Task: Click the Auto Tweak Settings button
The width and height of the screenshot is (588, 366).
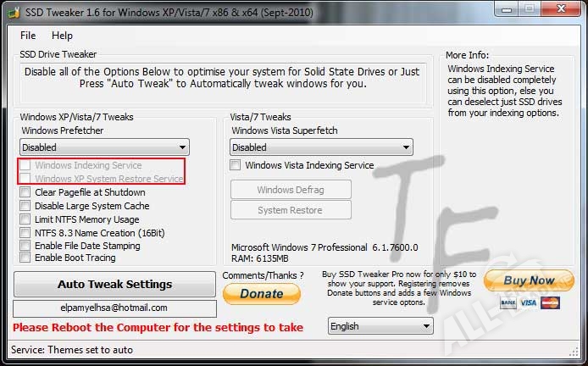Action: coord(114,284)
